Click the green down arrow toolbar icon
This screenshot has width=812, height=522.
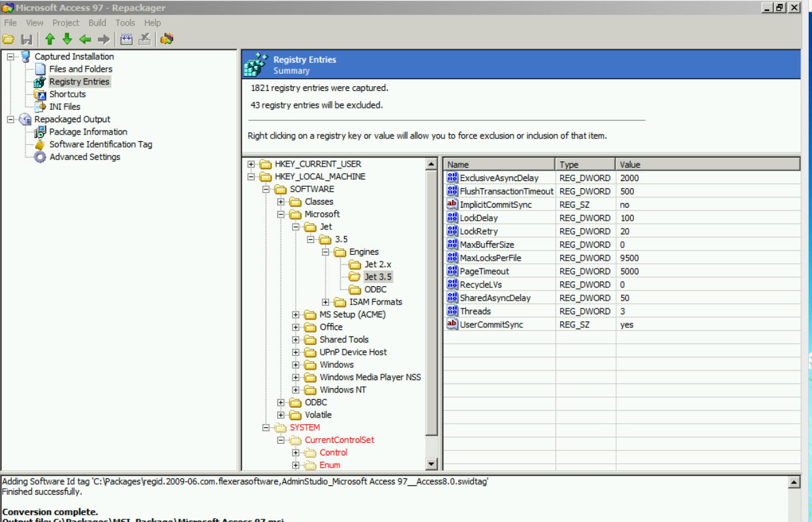(x=67, y=39)
